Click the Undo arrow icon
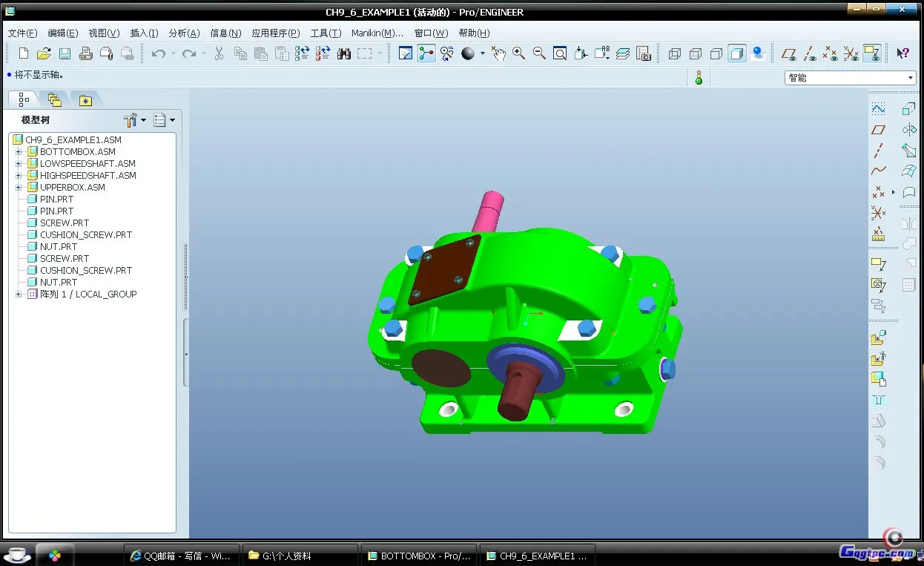 click(x=158, y=53)
